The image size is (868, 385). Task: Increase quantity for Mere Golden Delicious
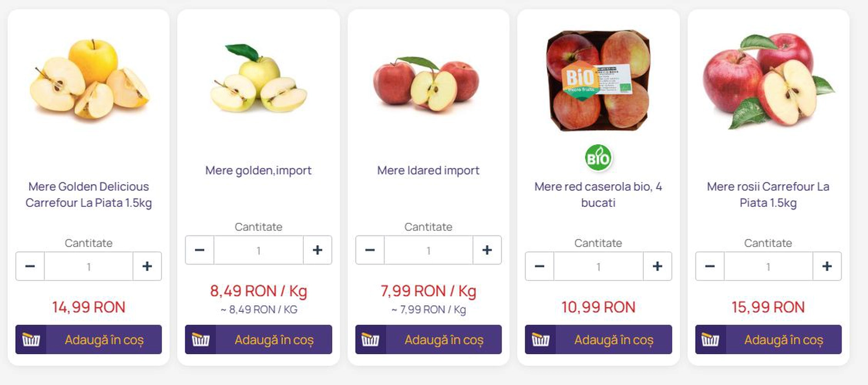(147, 266)
